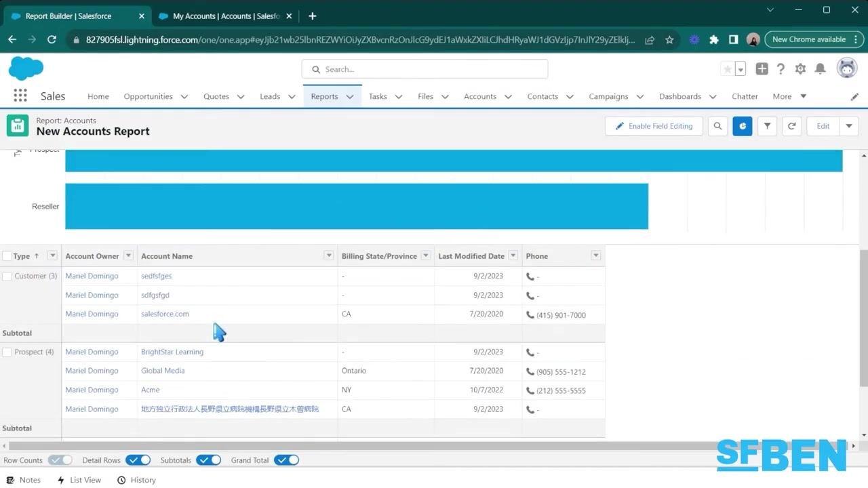Screen dimensions: 868x488
Task: Click the report search magnifier button
Action: [717, 126]
